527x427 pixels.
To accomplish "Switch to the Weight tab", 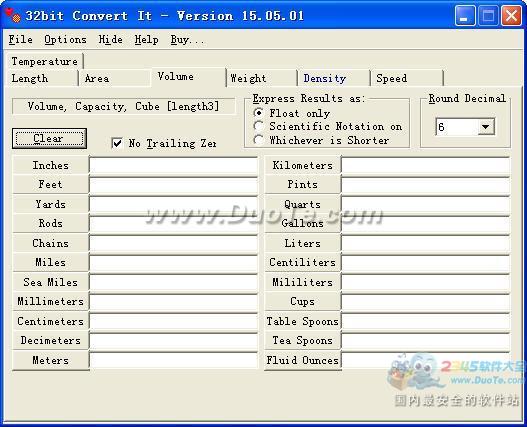I will pos(262,78).
